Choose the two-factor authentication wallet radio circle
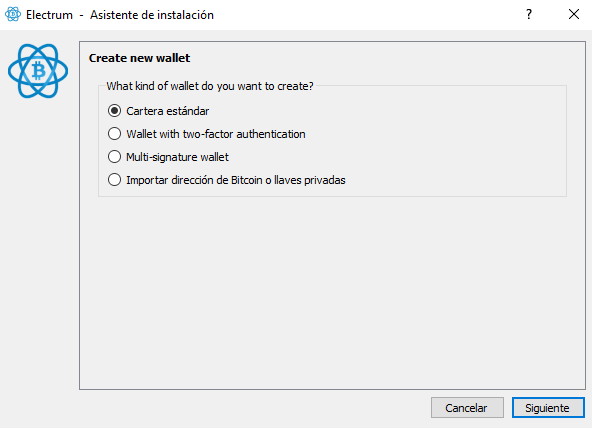 click(114, 134)
